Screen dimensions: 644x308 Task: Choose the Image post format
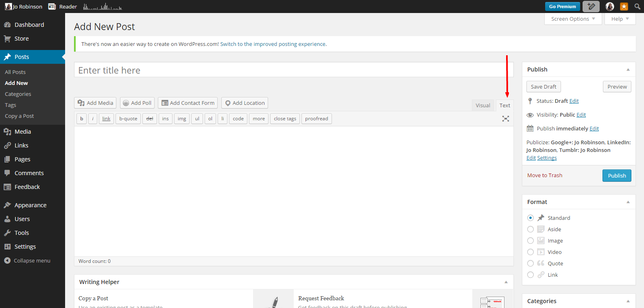530,241
